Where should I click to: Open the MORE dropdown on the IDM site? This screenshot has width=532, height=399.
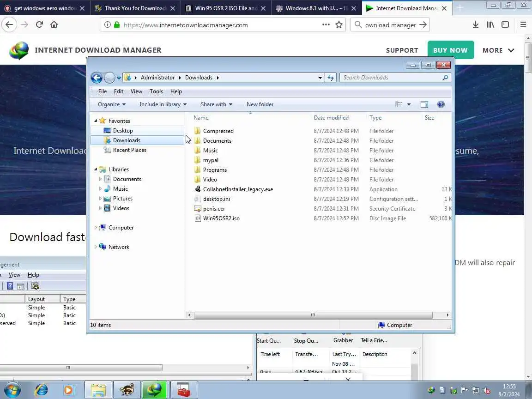pyautogui.click(x=498, y=50)
